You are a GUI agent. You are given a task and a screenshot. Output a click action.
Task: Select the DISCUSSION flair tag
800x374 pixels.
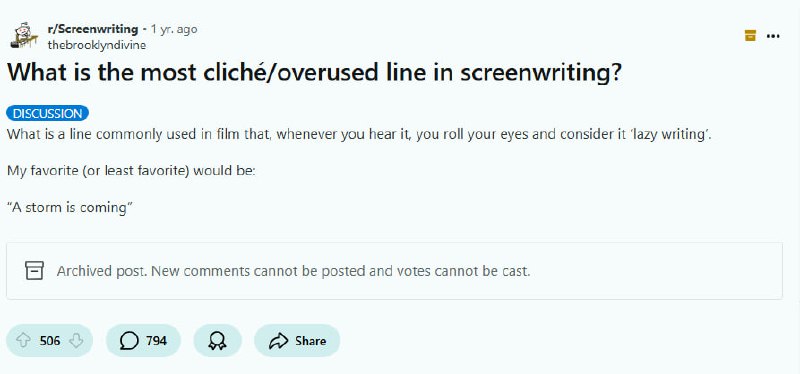click(x=47, y=113)
